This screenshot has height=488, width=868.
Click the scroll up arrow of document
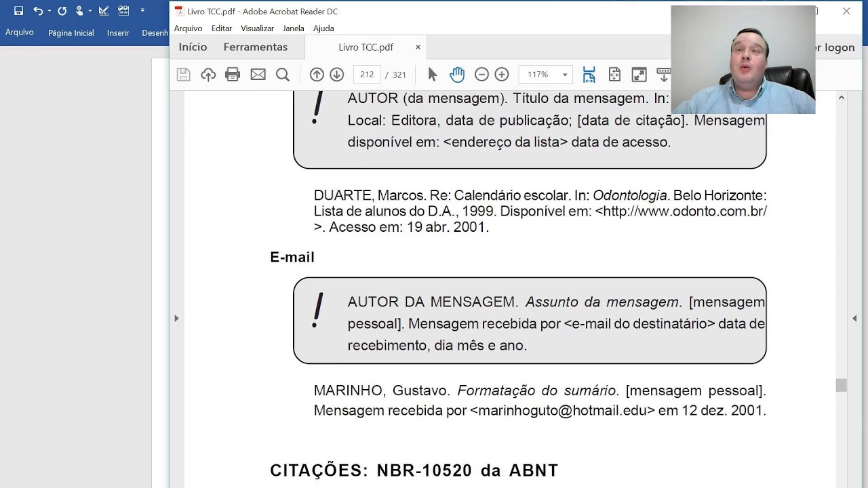tap(841, 98)
